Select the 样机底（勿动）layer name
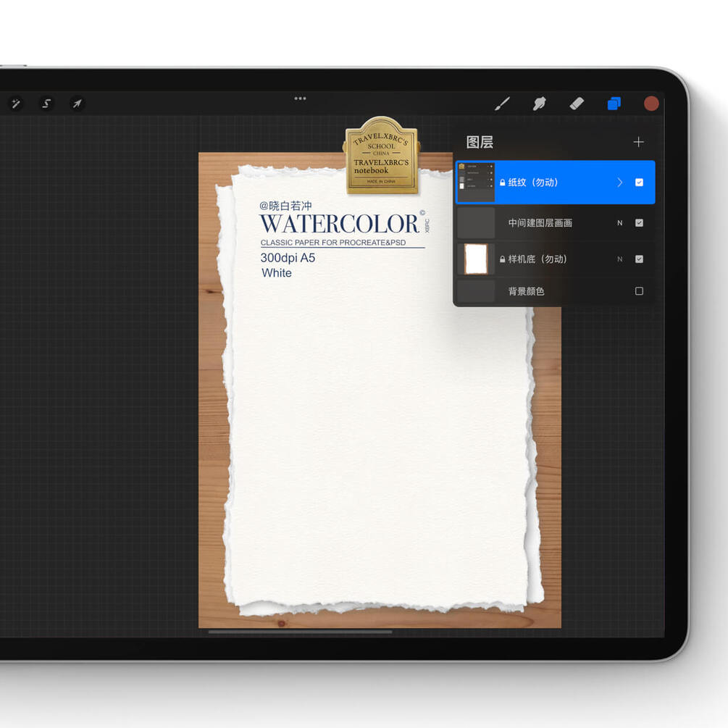 coord(537,259)
